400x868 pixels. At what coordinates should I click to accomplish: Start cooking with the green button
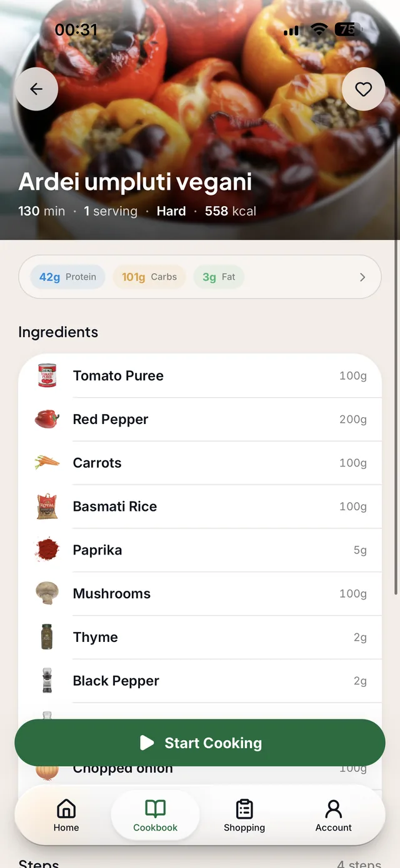click(200, 742)
